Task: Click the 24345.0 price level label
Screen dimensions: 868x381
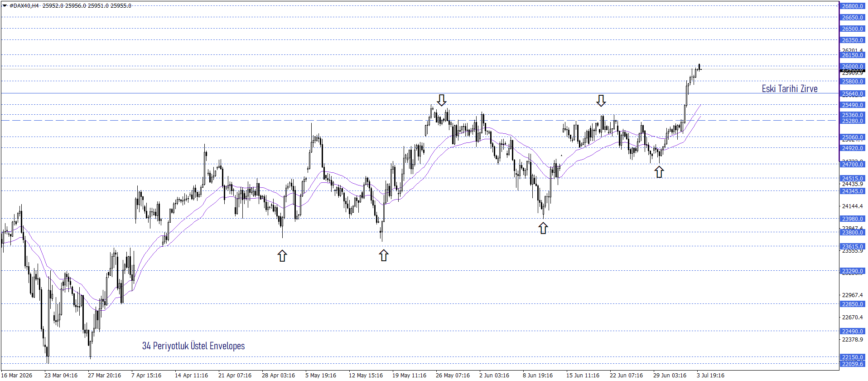Action: click(x=852, y=191)
